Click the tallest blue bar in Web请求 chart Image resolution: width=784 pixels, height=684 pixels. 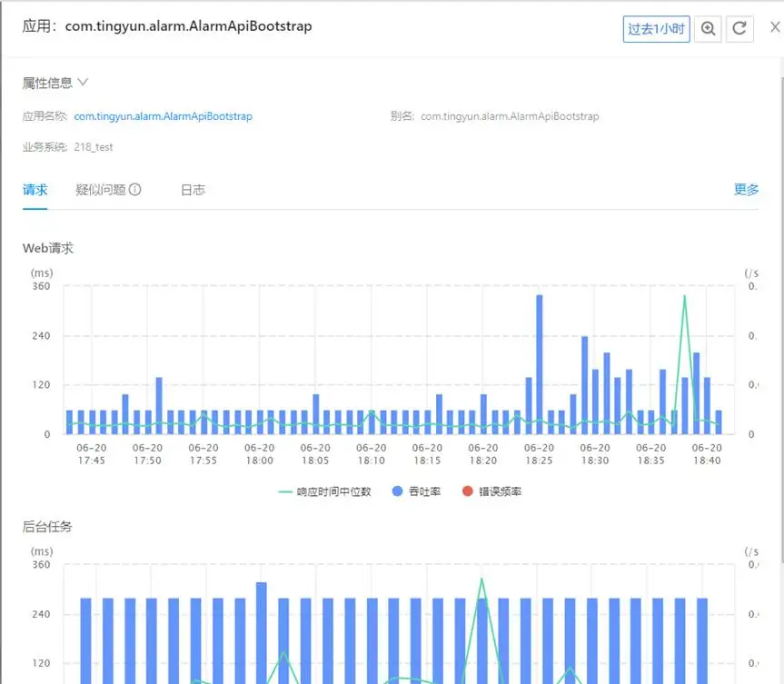click(x=539, y=363)
